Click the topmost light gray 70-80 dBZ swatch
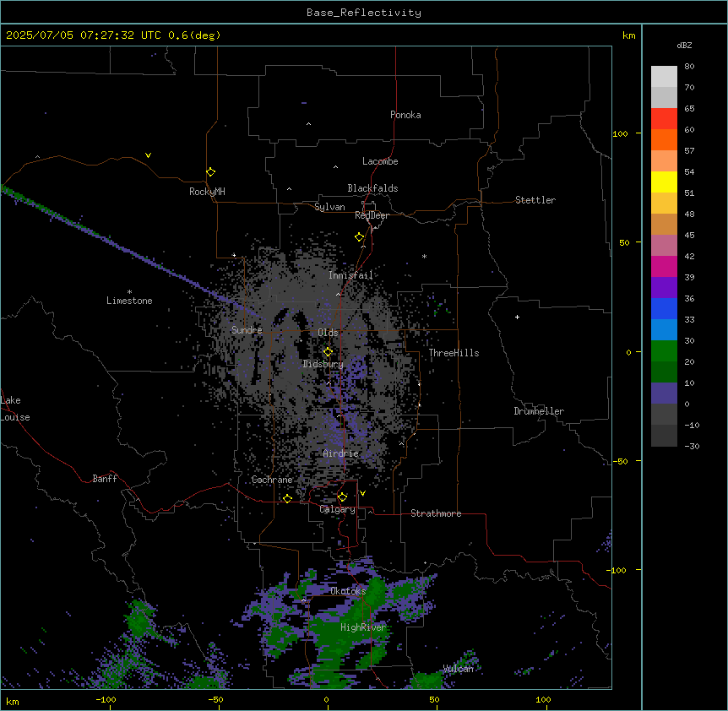 click(664, 77)
